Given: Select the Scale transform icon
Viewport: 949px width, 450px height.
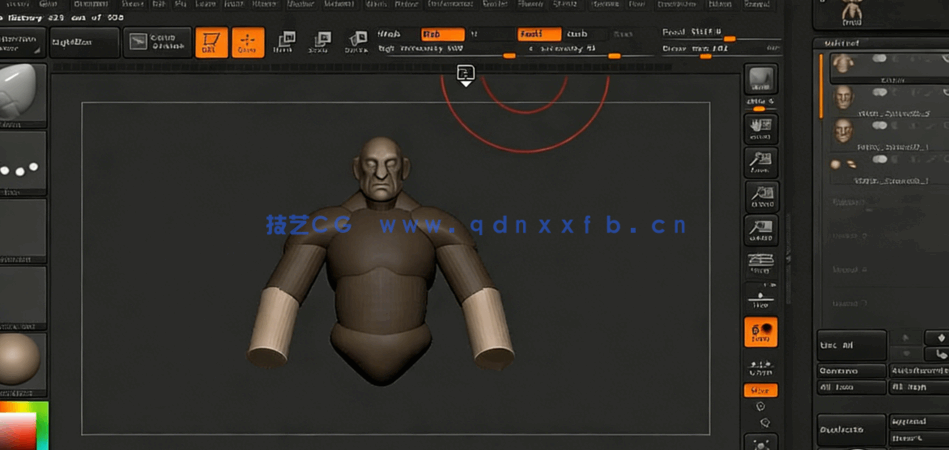Looking at the screenshot, I should [x=320, y=42].
